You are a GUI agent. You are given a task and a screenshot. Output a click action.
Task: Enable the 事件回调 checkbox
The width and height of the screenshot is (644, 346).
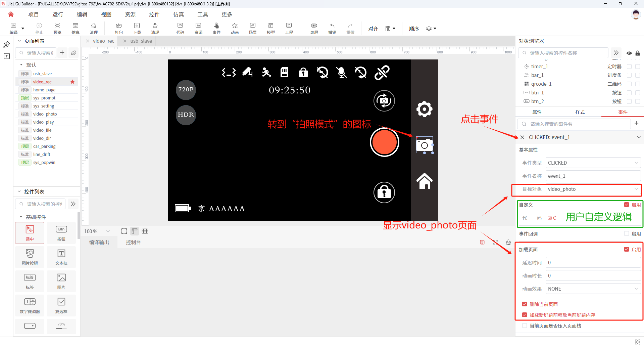627,233
